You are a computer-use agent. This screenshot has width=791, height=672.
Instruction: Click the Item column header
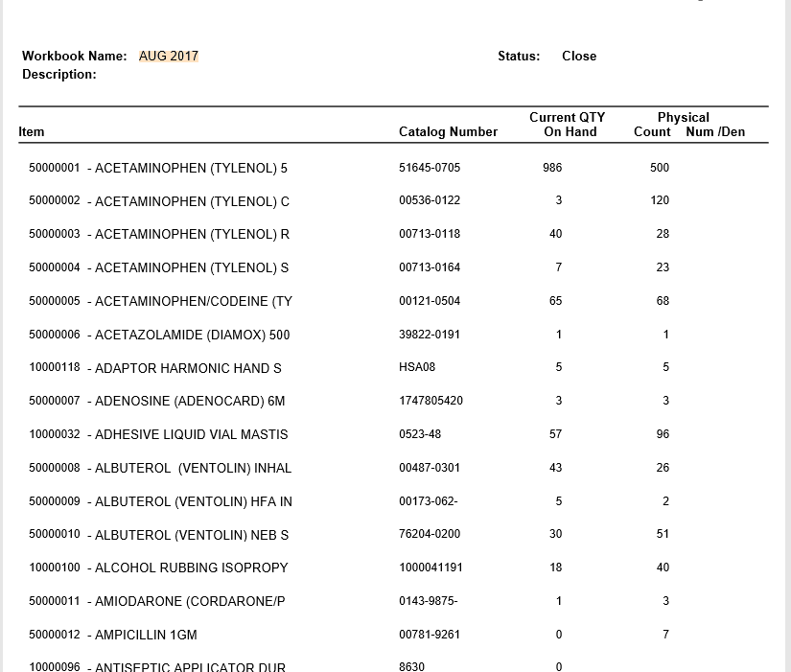pyautogui.click(x=32, y=132)
